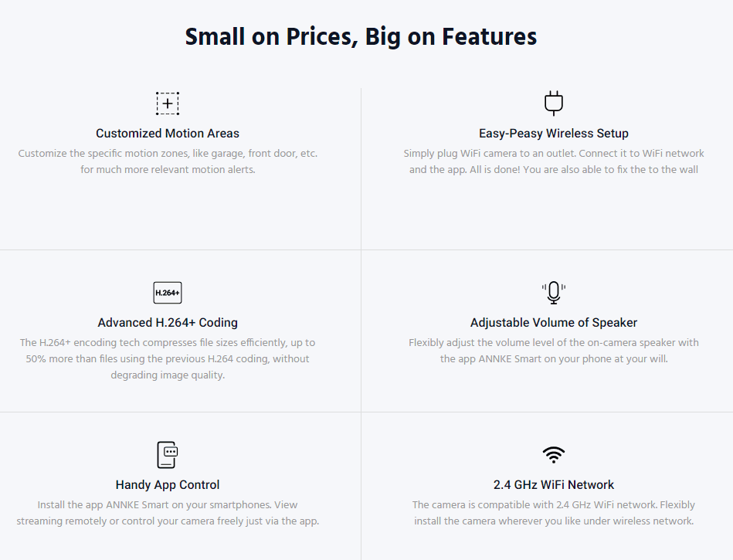The width and height of the screenshot is (733, 560).
Task: Click the dashed motion area icon
Action: click(x=168, y=104)
